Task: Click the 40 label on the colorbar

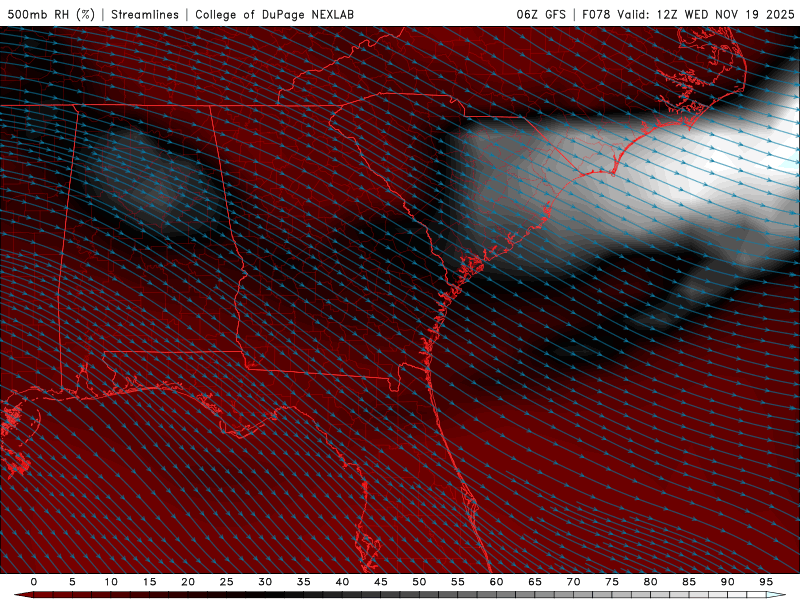Action: click(342, 582)
